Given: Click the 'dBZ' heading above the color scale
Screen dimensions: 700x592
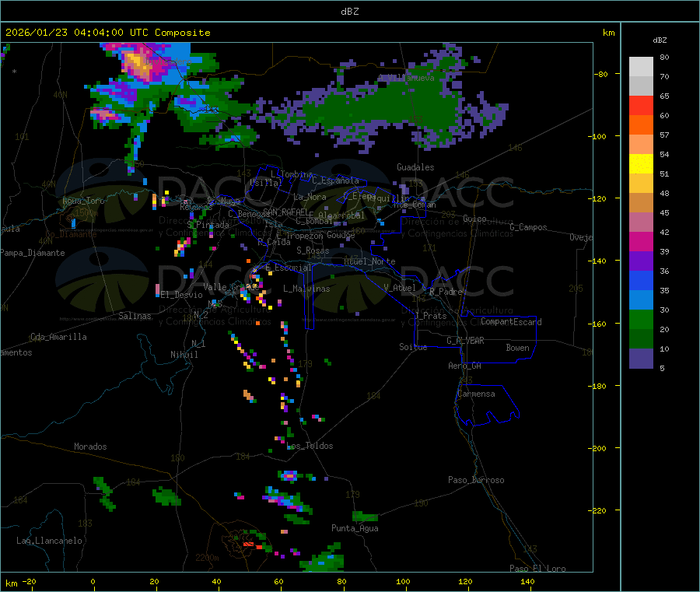Looking at the screenshot, I should pyautogui.click(x=660, y=40).
